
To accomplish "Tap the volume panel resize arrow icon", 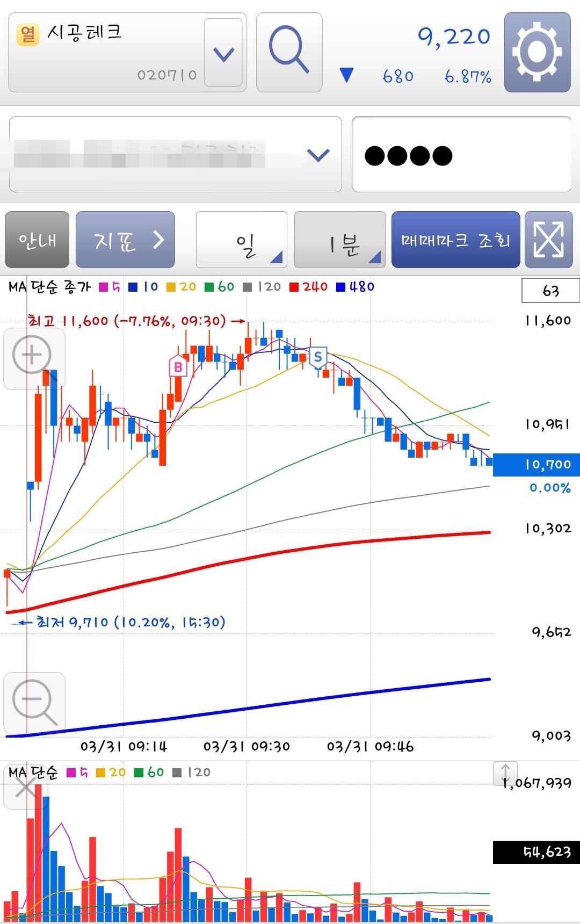I will pos(505,773).
